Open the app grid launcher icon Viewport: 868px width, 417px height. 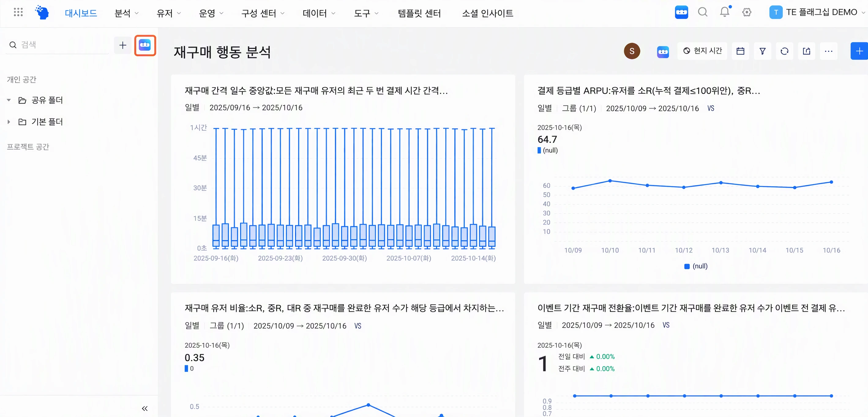tap(18, 13)
